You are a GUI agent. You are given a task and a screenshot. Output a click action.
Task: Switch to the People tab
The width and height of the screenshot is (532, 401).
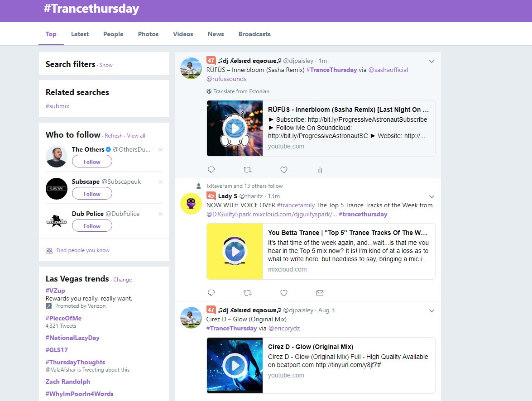coord(113,34)
